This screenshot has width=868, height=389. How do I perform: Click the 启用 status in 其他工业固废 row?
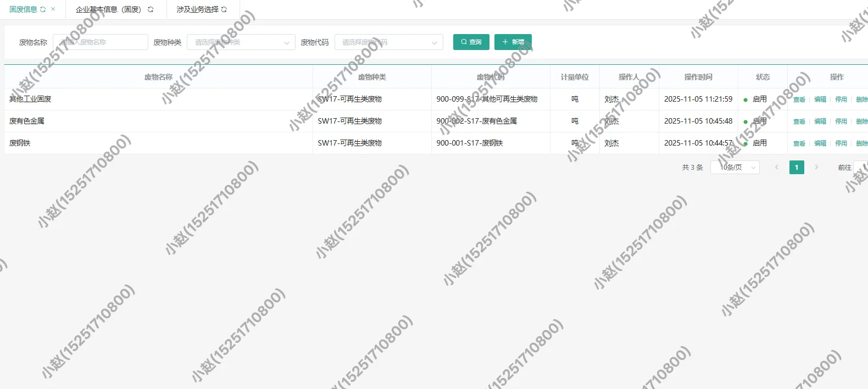point(759,99)
